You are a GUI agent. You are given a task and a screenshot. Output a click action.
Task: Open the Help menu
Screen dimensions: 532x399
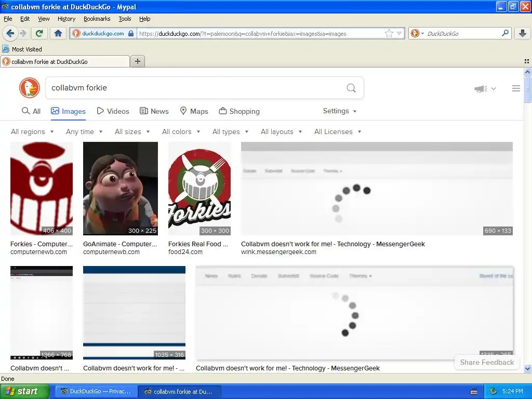click(x=144, y=19)
